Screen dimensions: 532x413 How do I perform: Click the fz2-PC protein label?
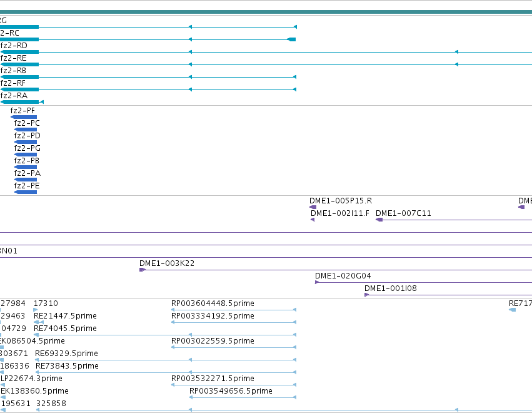click(27, 123)
